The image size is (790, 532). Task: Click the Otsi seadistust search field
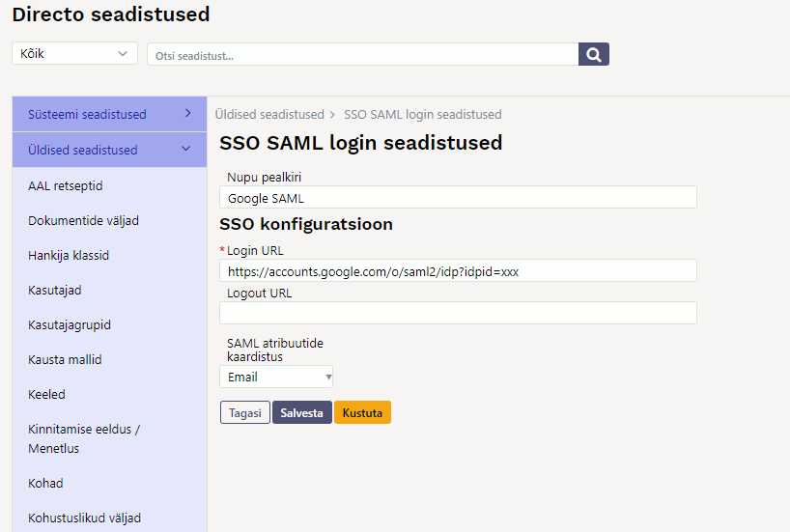(362, 55)
